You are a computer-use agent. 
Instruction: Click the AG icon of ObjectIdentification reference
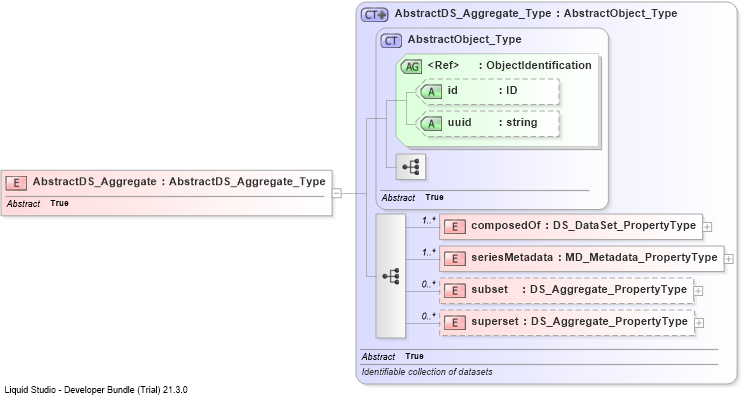click(411, 66)
